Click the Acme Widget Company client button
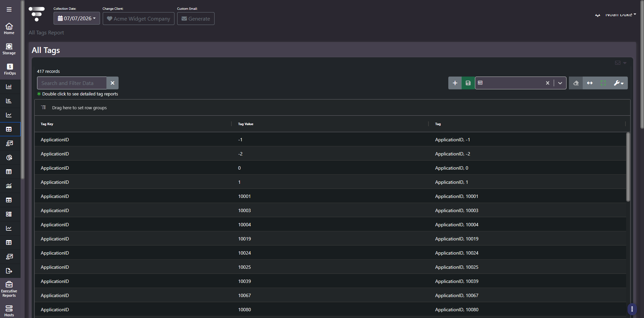The height and width of the screenshot is (318, 644). 138,19
